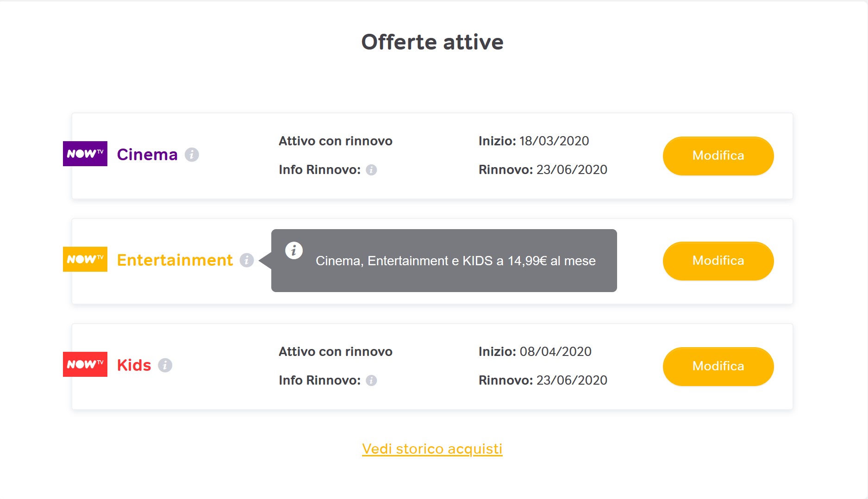Click Modifica for the Entertainment offer
The height and width of the screenshot is (499, 868).
[718, 261]
